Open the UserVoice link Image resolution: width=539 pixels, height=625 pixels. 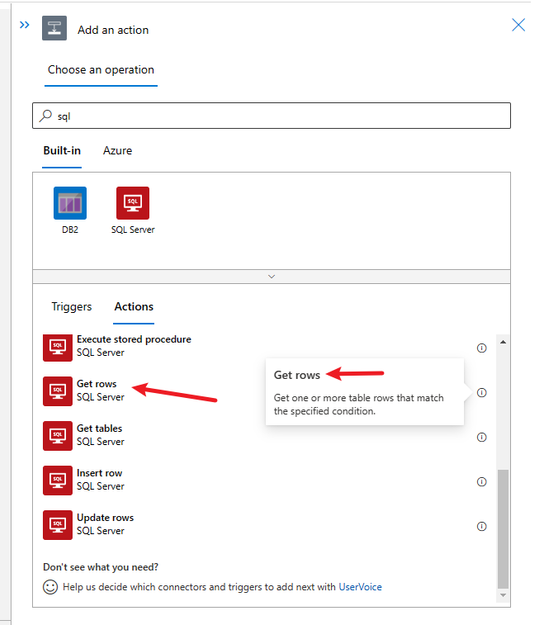pyautogui.click(x=360, y=587)
